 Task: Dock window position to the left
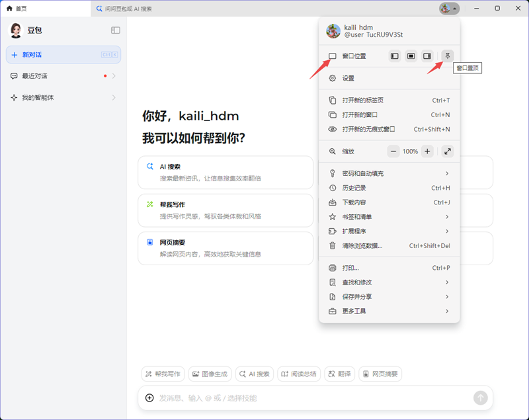tap(394, 56)
